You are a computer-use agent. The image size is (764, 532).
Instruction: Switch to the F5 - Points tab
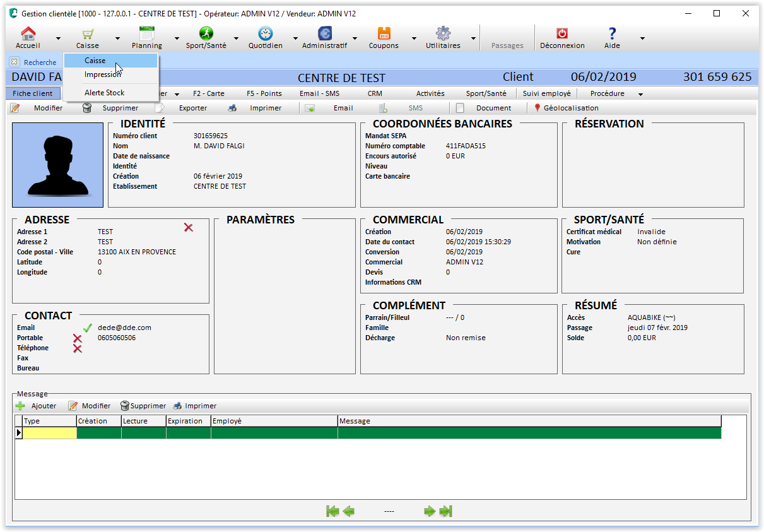pos(264,93)
